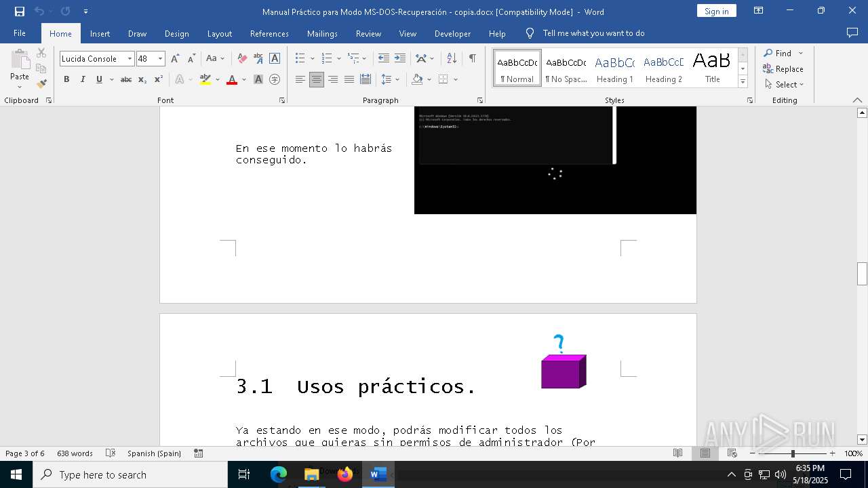The image size is (868, 488).
Task: Click the Windows taskbar search box
Action: click(x=130, y=474)
